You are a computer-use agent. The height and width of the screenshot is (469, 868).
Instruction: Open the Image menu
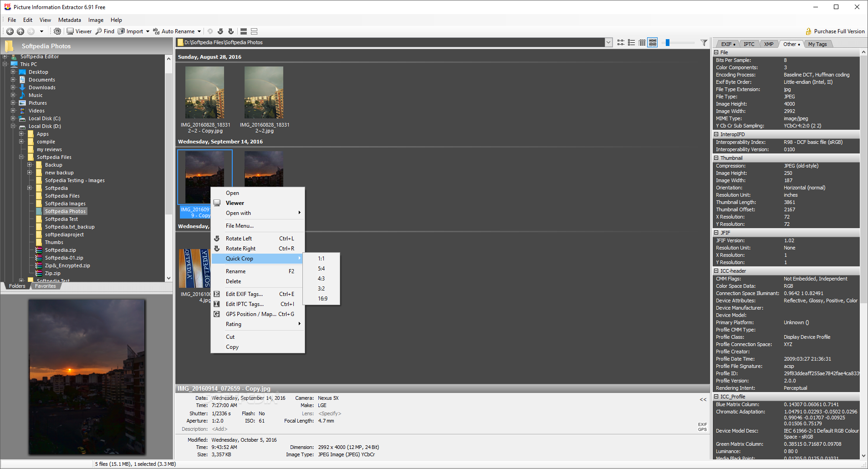click(x=96, y=20)
